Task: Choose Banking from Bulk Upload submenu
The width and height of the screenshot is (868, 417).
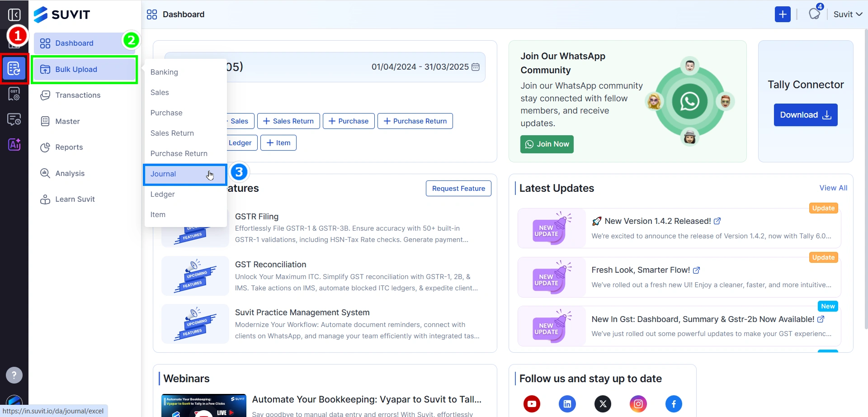Action: pos(185,72)
